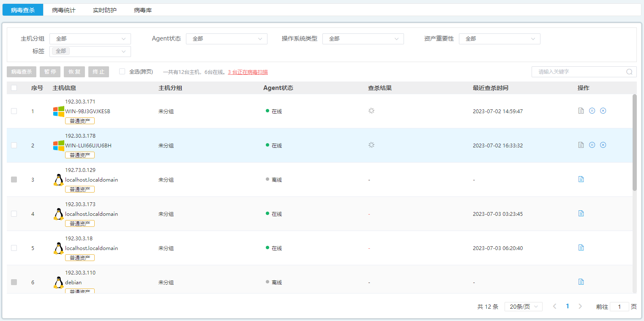
Task: Tick the table header select-all checkbox
Action: (14, 88)
